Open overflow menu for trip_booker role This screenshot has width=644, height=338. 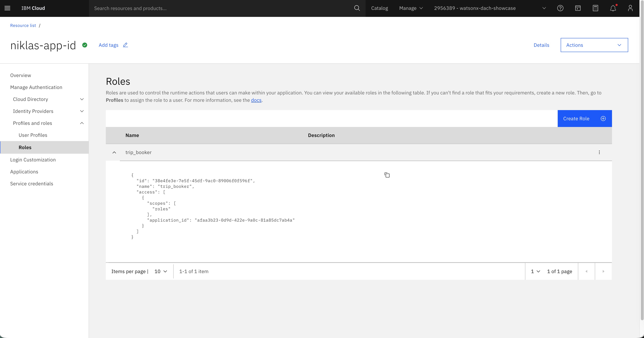click(x=599, y=152)
